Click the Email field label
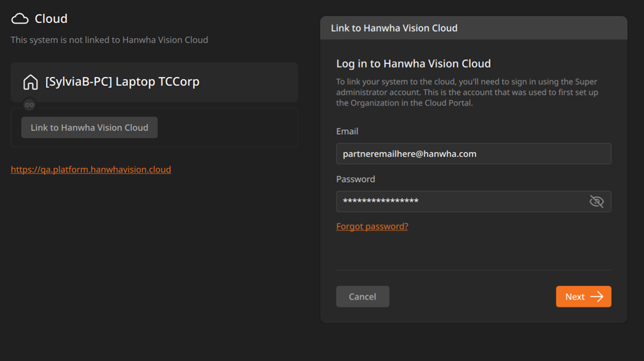Viewport: 644px width, 361px height. [x=347, y=131]
